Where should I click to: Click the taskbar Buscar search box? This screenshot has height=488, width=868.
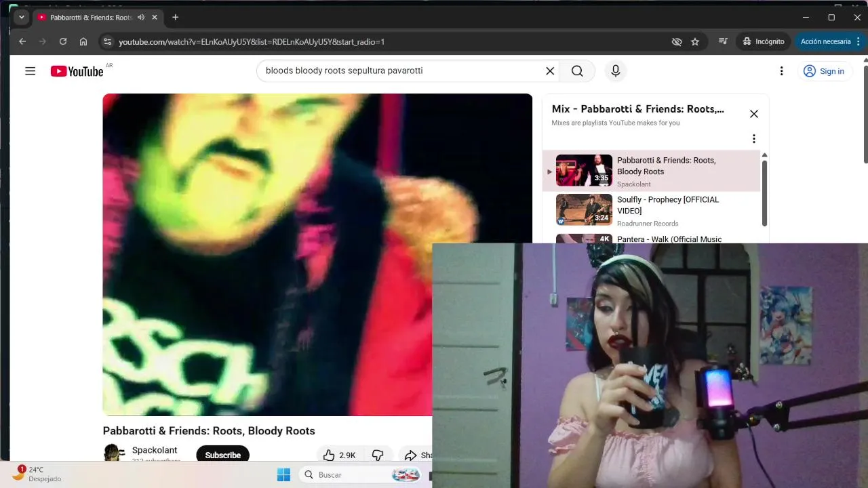361,474
